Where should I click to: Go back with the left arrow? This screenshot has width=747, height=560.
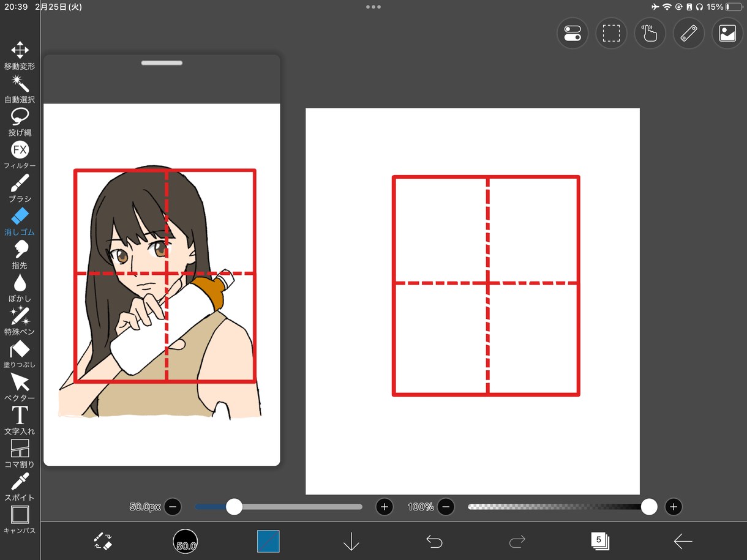[683, 541]
